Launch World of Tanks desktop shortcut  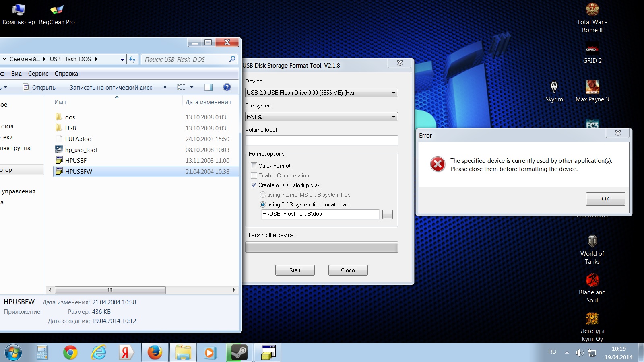coord(592,250)
